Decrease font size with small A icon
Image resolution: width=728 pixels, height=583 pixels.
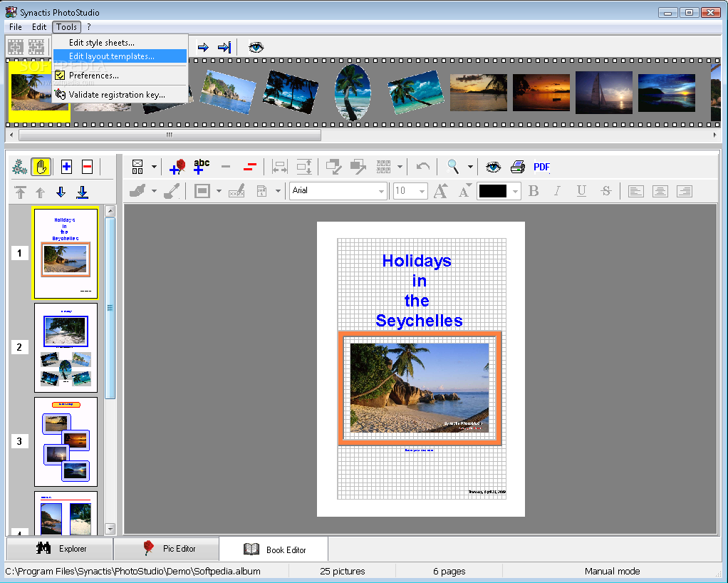pos(464,191)
